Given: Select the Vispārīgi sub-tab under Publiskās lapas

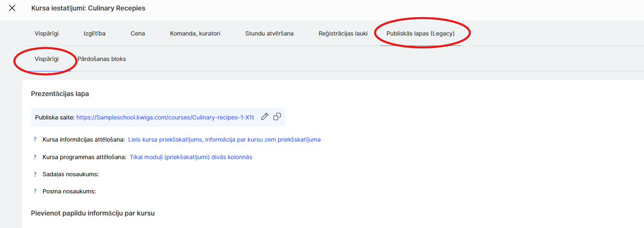Looking at the screenshot, I should 47,59.
